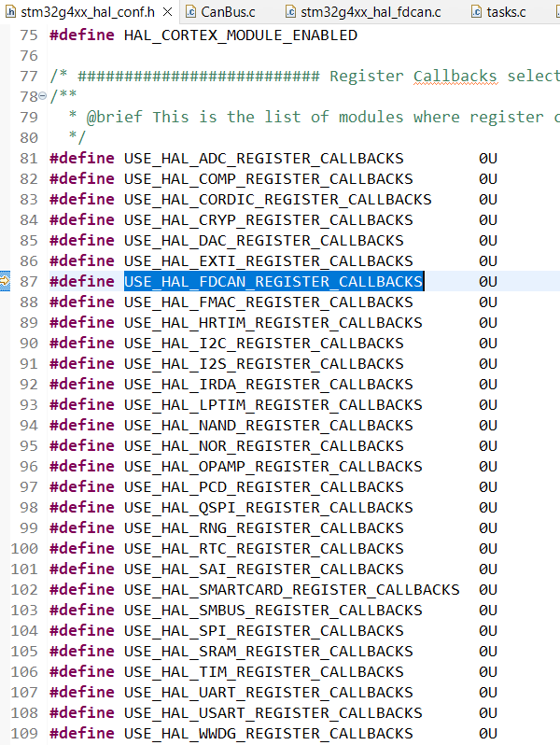The image size is (560, 745).
Task: Click USE_HAL_QSPI_REGISTER_CALLBACKS macro name
Action: [x=269, y=508]
